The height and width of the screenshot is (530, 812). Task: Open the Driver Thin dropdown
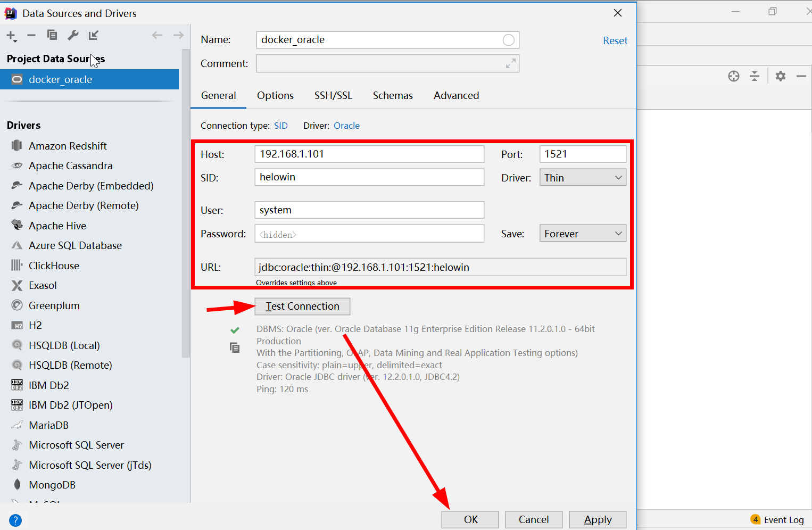click(583, 178)
